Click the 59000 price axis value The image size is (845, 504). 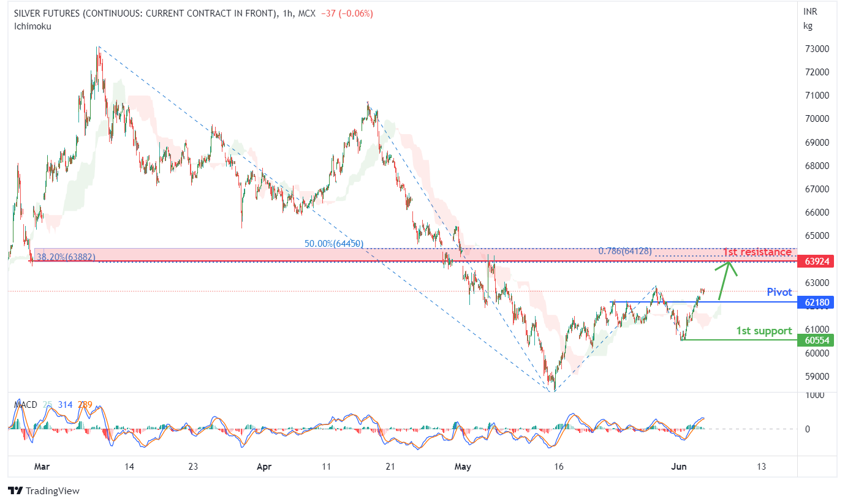819,377
